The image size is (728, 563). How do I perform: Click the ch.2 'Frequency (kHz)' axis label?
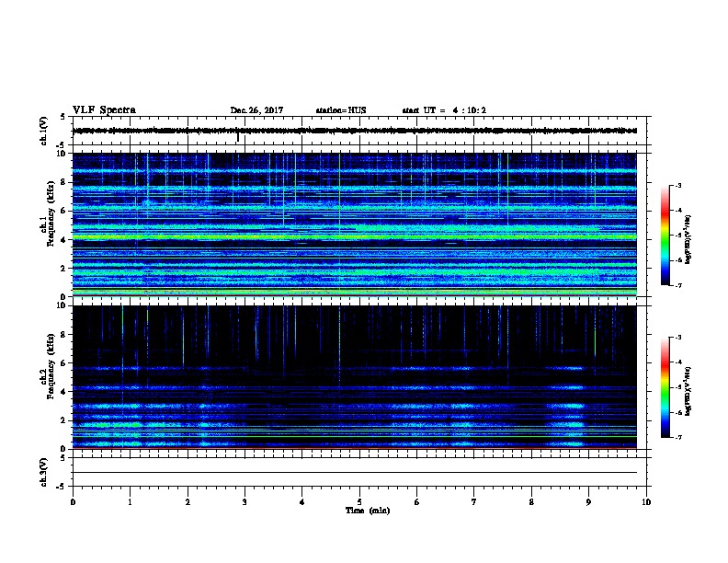coord(51,366)
